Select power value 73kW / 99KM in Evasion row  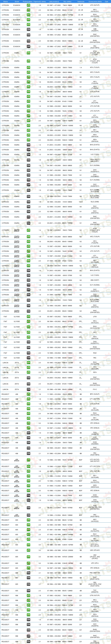point(67,5)
